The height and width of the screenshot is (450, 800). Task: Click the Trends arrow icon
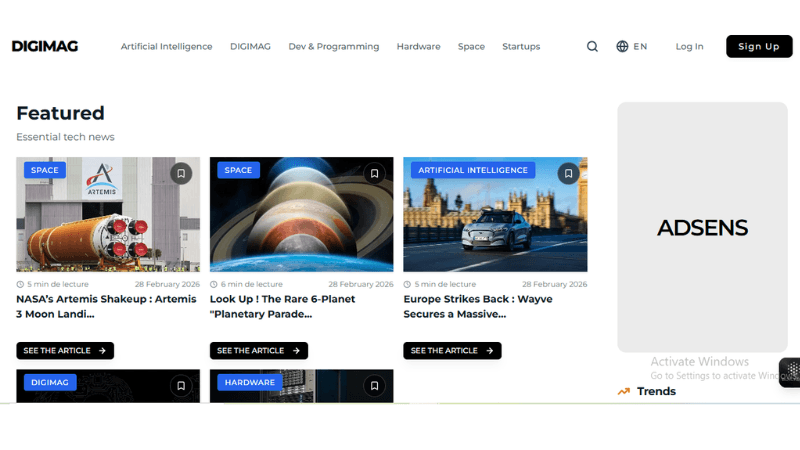point(623,391)
